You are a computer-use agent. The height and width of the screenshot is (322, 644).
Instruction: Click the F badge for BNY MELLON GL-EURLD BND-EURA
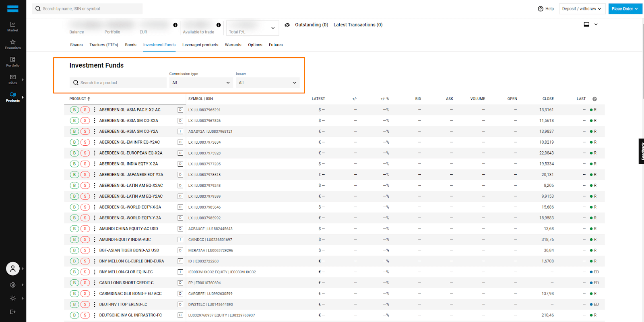click(180, 261)
